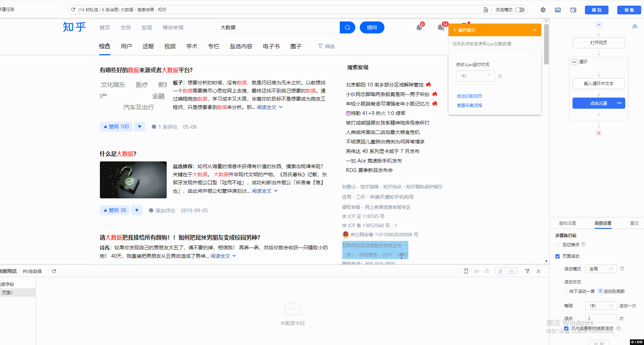Viewport: 644px width, 345px height.
Task: Select the 滚动到底部 radio button
Action: point(600,291)
